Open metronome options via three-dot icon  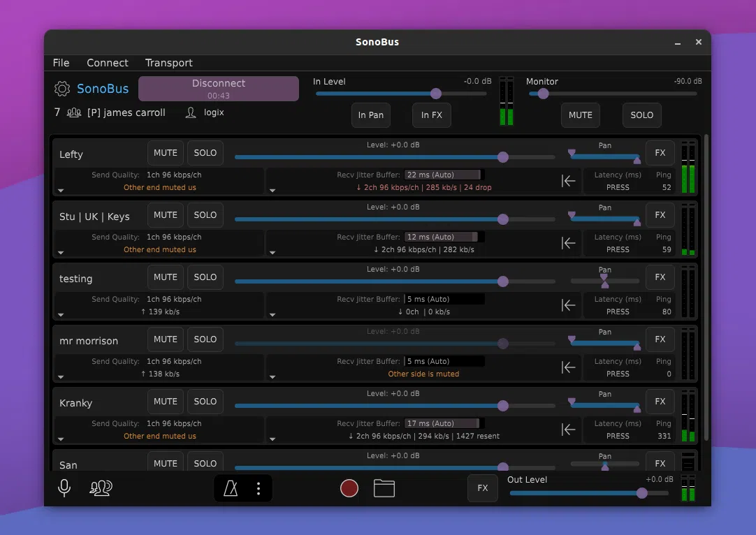pyautogui.click(x=258, y=488)
